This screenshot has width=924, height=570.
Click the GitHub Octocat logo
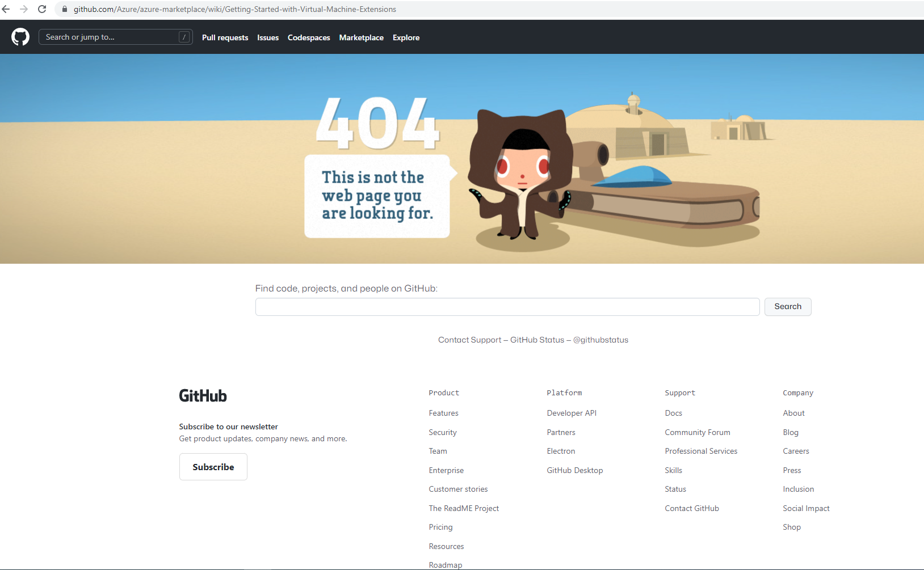tap(20, 36)
